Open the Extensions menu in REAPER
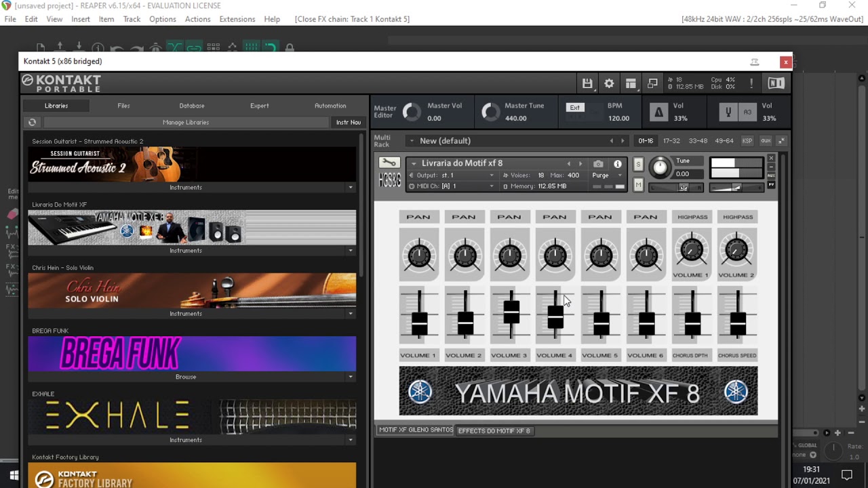868x488 pixels. tap(237, 19)
